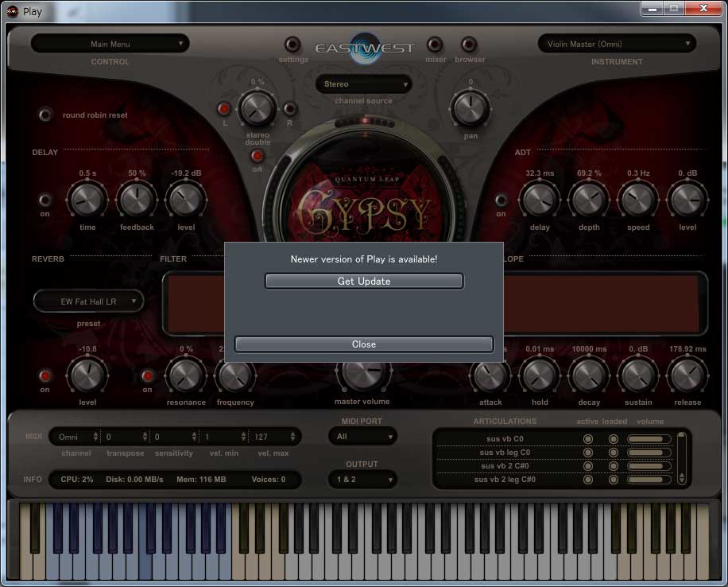Step the vel. min value spinner
Viewport: 728px width, 587px height.
click(x=243, y=437)
